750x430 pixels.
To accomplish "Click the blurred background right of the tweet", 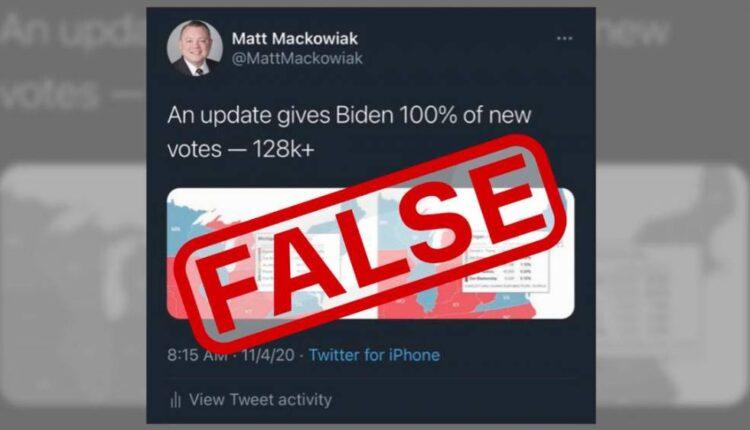I will click(673, 215).
